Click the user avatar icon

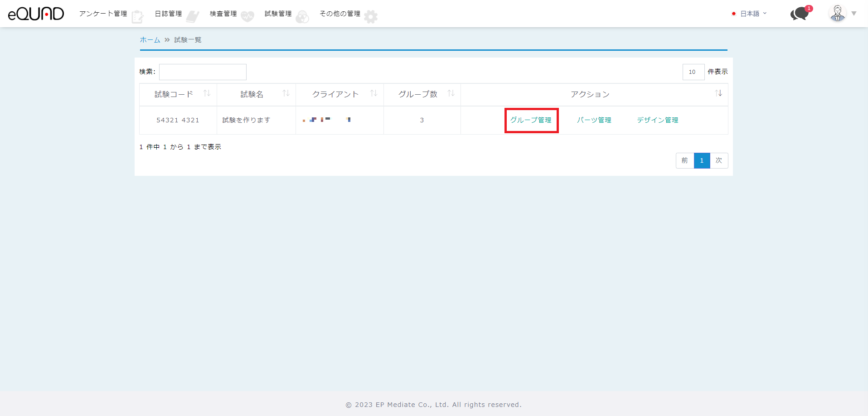[837, 14]
